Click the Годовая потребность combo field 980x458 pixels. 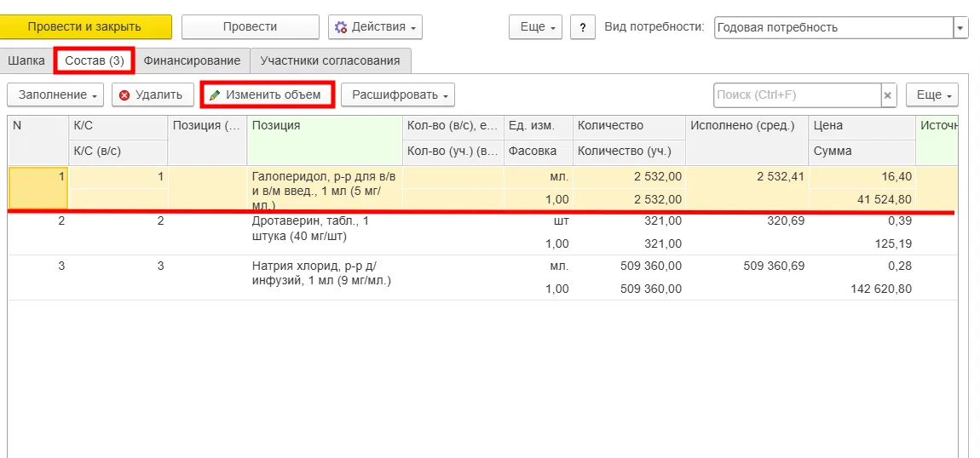833,27
